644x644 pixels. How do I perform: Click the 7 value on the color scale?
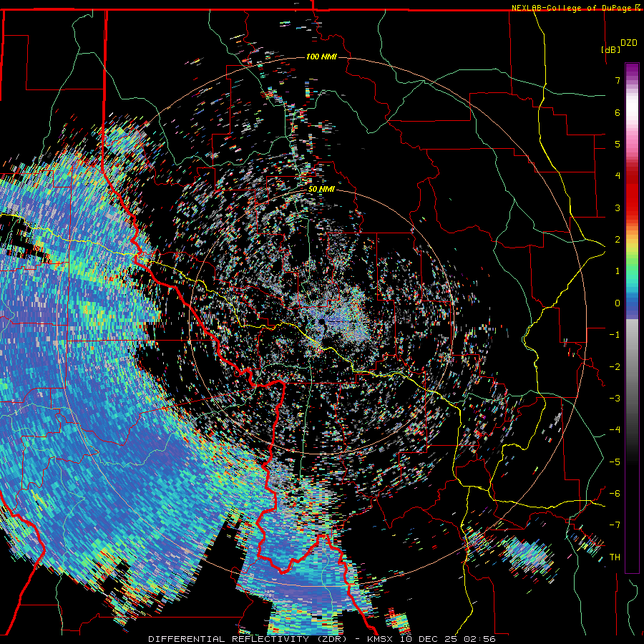click(618, 80)
